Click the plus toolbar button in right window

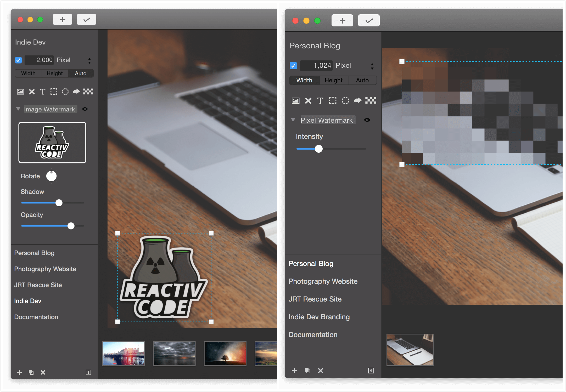coord(342,21)
